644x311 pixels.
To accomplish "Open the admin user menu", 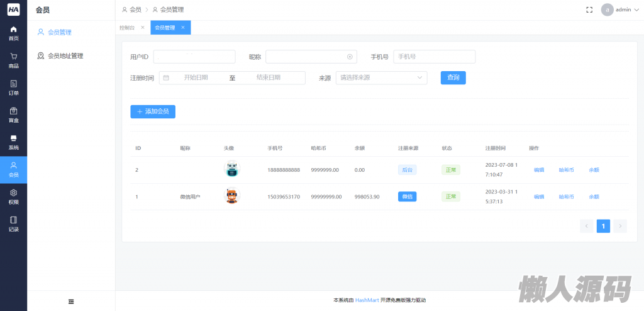I will pos(616,9).
